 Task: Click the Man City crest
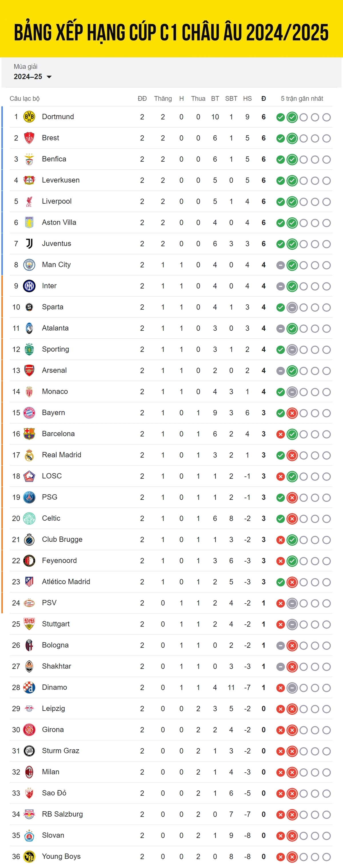pyautogui.click(x=29, y=264)
